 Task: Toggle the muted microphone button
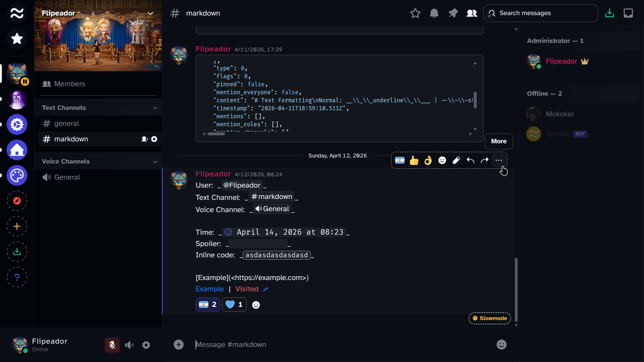112,345
